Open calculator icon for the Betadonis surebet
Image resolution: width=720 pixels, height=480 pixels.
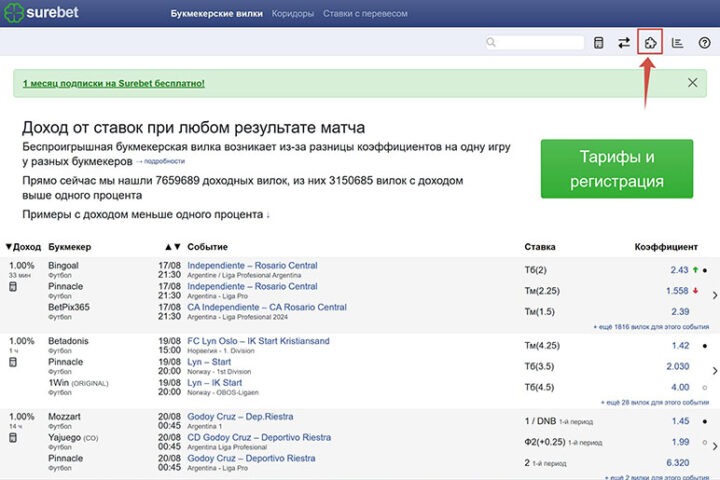coord(13,362)
